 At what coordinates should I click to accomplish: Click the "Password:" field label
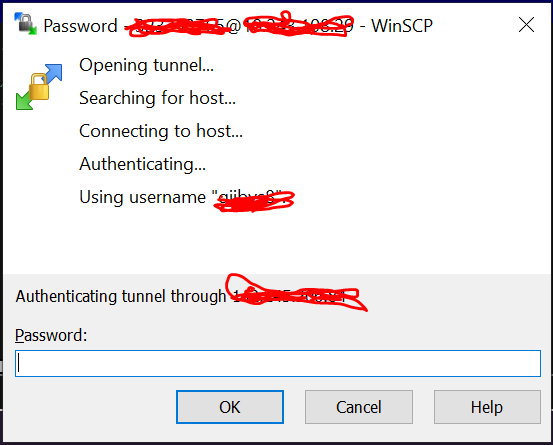[x=51, y=335]
